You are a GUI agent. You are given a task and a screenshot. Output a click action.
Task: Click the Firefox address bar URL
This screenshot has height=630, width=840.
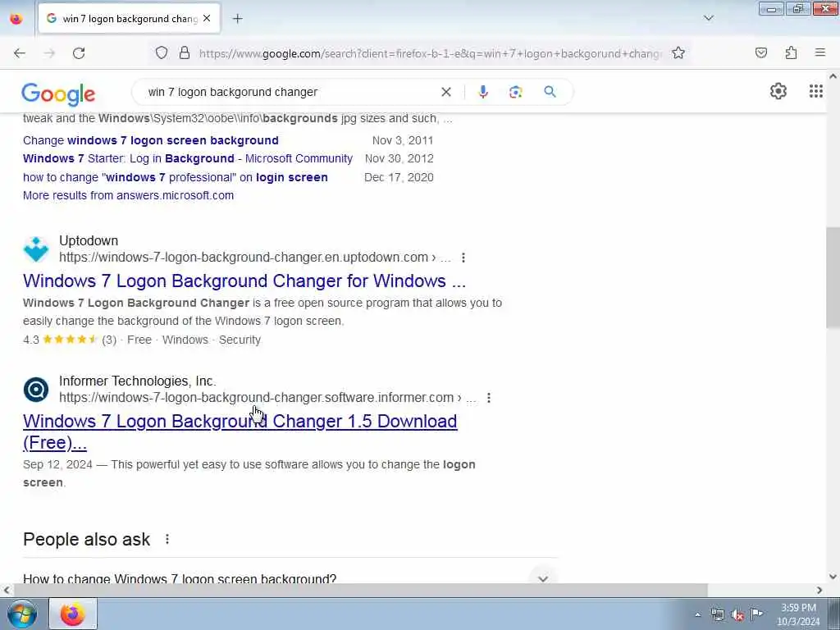(x=430, y=53)
